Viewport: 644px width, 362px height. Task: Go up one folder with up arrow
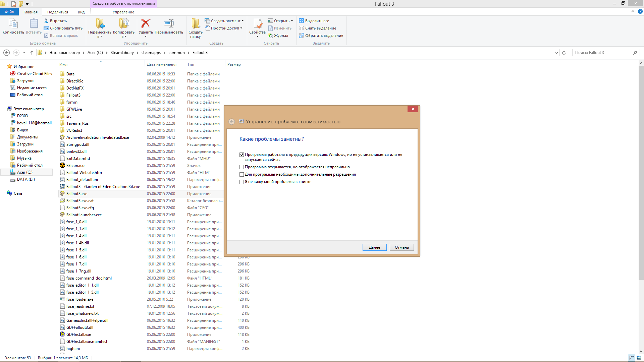coord(32,53)
